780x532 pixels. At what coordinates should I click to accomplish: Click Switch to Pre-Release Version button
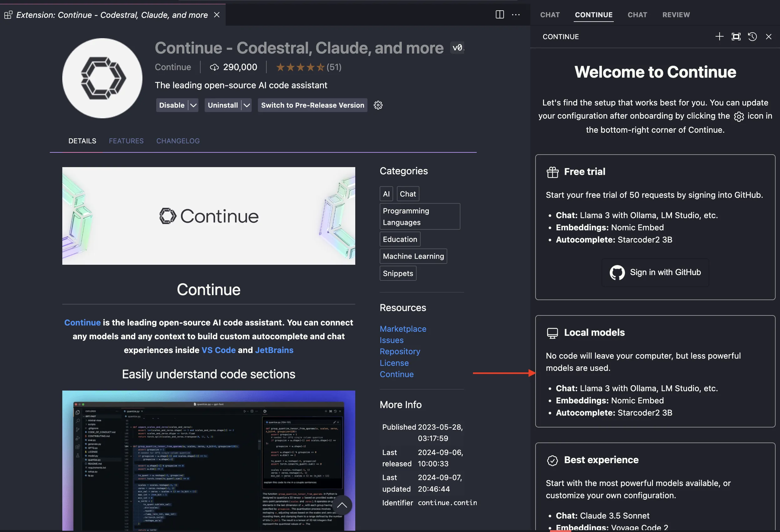[312, 105]
